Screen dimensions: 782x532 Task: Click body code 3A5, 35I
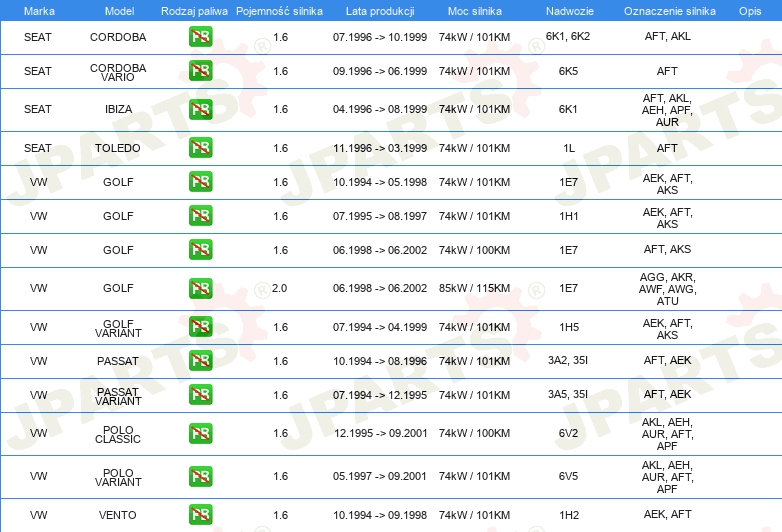pos(568,394)
